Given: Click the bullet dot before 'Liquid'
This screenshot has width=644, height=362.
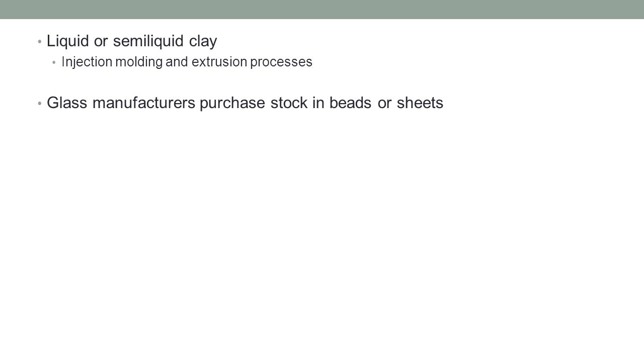Looking at the screenshot, I should [x=40, y=42].
